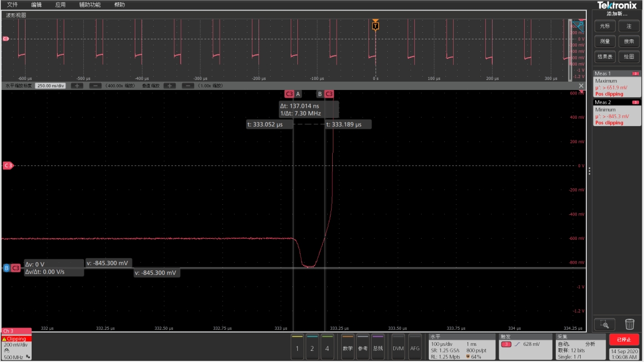Open the 编辑 (Edit) menu

coord(36,4)
